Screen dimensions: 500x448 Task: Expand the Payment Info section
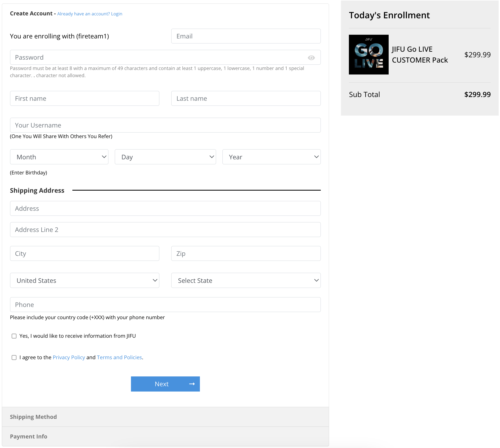coord(165,436)
